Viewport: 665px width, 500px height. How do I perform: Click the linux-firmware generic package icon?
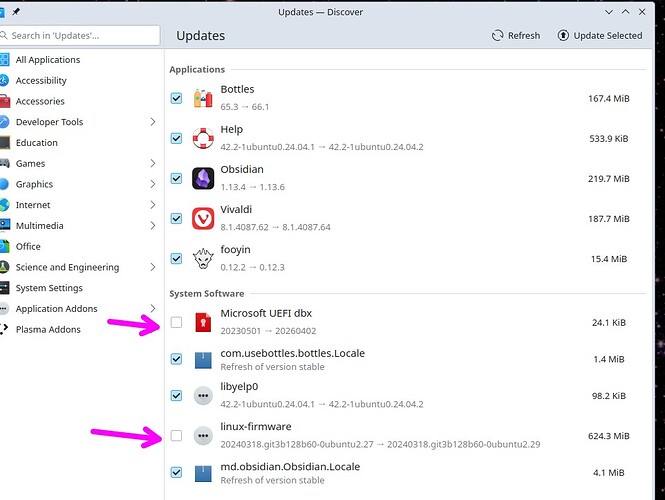point(203,436)
